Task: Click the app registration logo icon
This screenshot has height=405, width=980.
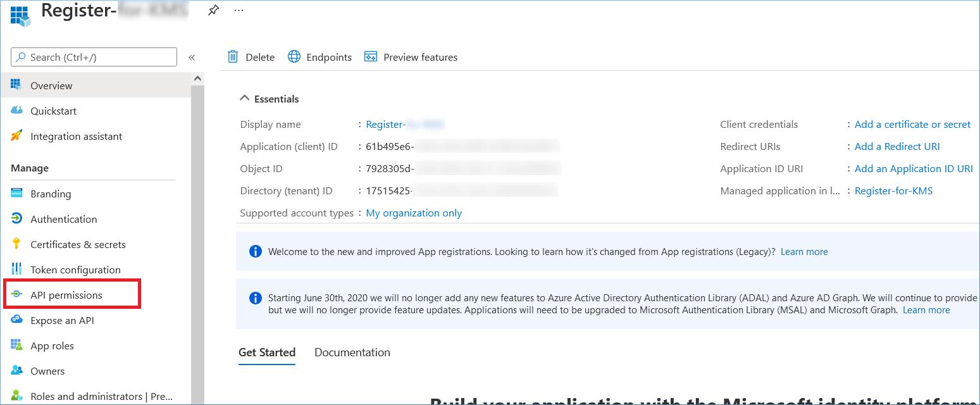Action: [x=20, y=16]
